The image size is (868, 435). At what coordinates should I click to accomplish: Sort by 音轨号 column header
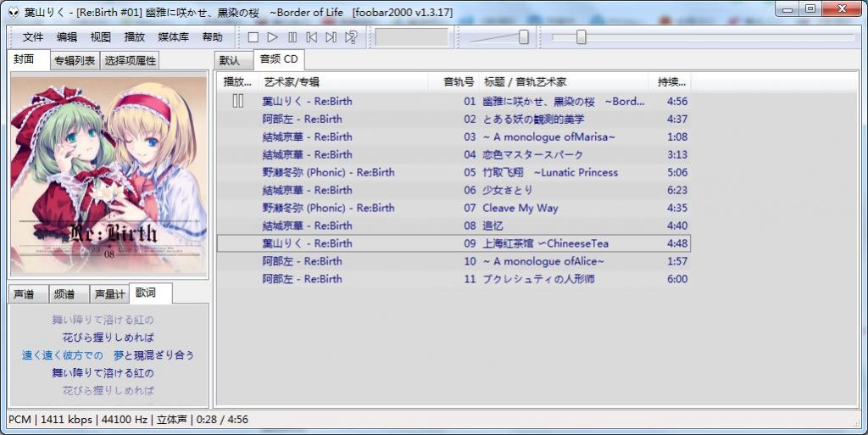coord(453,82)
